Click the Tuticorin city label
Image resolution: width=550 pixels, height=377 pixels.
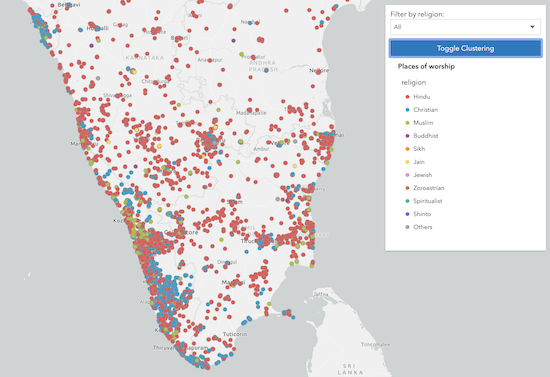pyautogui.click(x=235, y=334)
